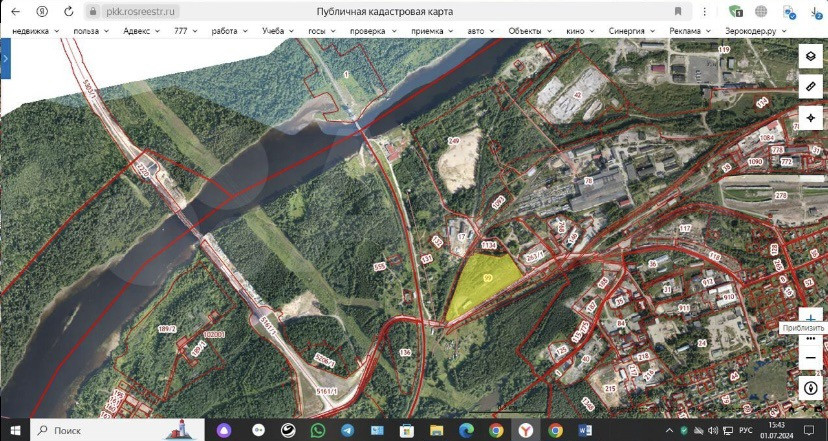Click parcel label '278' on the map
The width and height of the screenshot is (828, 441).
780,195
